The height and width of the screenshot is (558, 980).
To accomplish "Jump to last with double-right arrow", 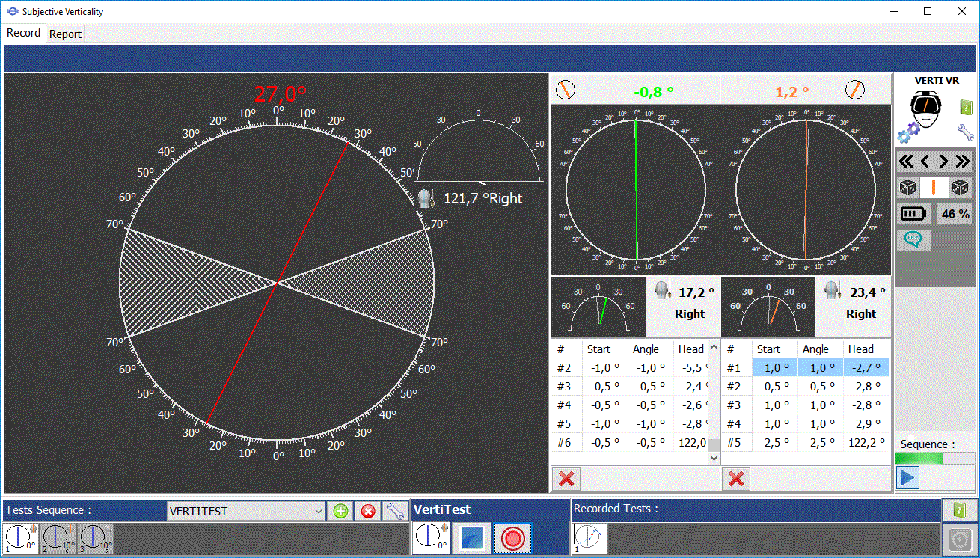I will [963, 161].
